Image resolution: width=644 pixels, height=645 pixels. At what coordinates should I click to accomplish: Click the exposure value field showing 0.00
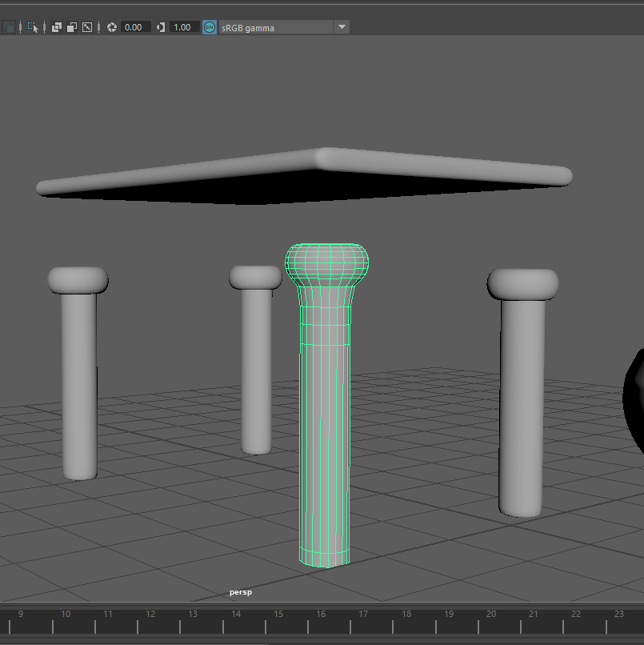(134, 27)
